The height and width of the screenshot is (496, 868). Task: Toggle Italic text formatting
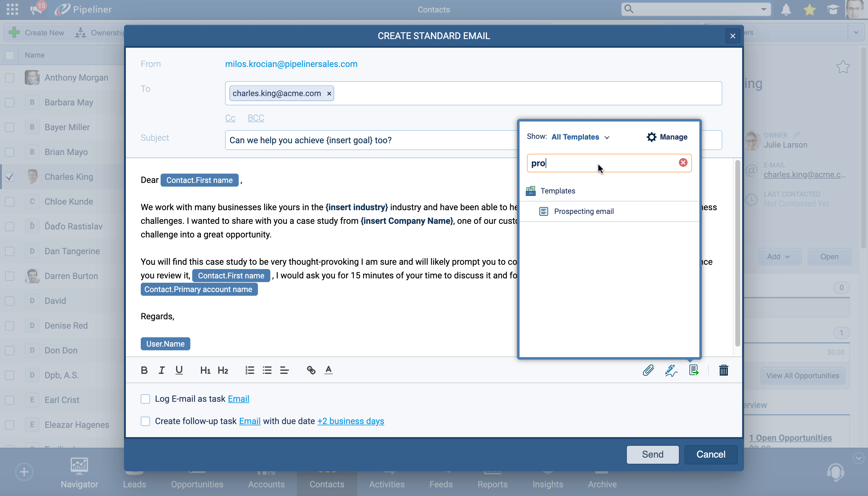[162, 370]
